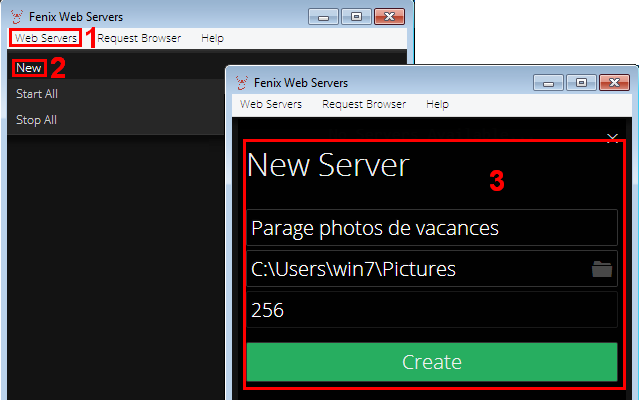Maximize the front Fenix Web Servers window
This screenshot has height=400, width=639.
580,83
